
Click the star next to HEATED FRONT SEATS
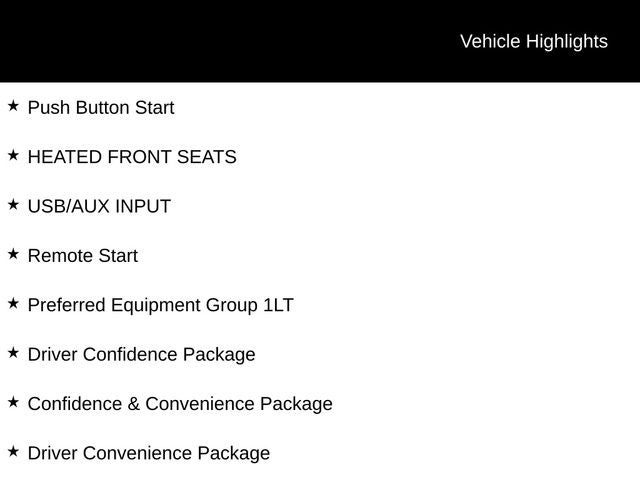(x=13, y=155)
